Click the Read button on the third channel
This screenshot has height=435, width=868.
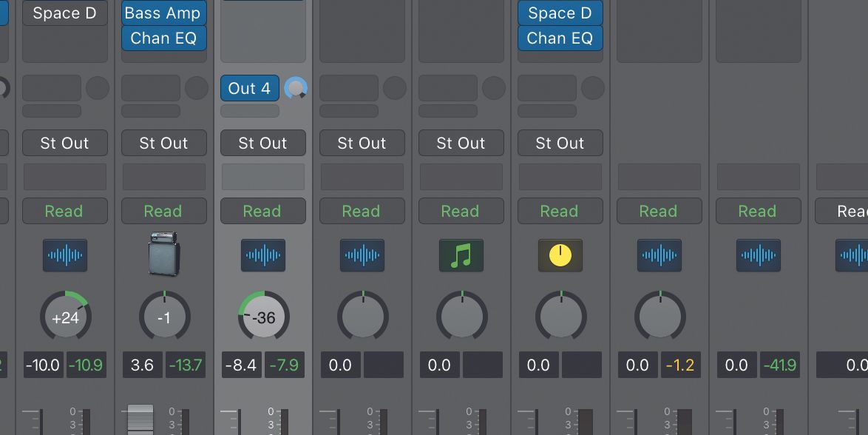[x=262, y=211]
